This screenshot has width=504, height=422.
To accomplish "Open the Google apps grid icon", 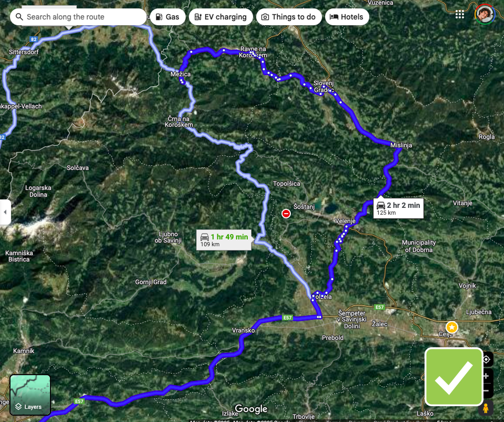I will tap(460, 14).
